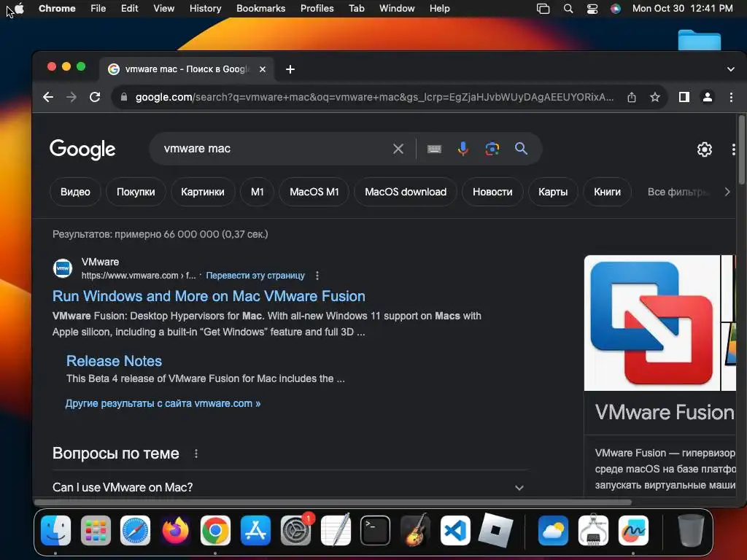Open Spotlight search in menu bar
This screenshot has height=560, width=747.
[568, 9]
